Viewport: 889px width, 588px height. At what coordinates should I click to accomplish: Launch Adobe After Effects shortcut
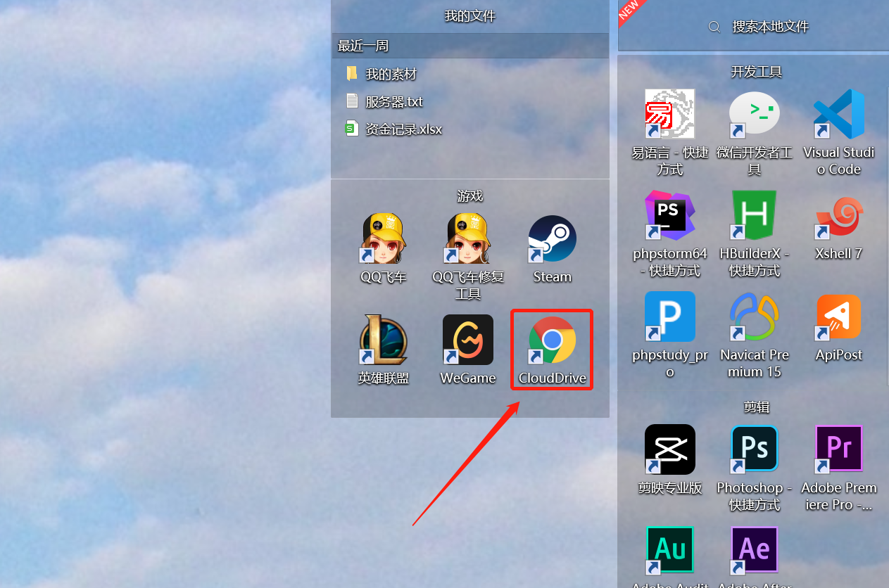coord(755,551)
